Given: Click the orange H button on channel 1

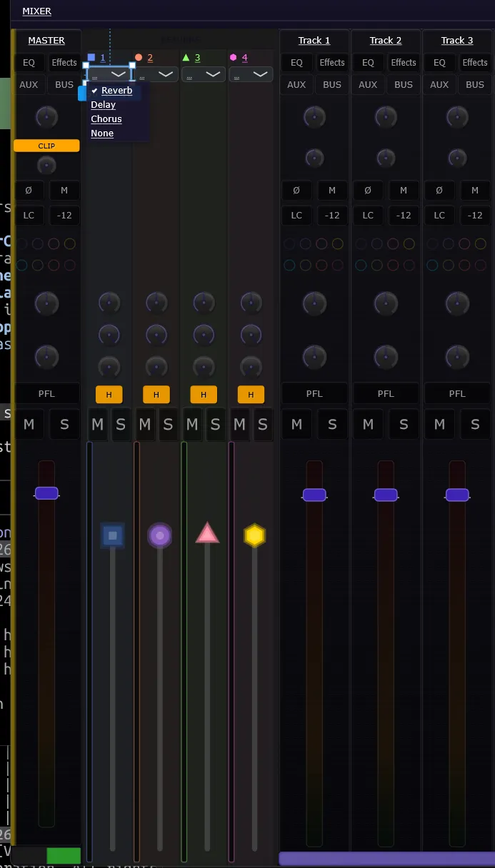Looking at the screenshot, I should (109, 395).
